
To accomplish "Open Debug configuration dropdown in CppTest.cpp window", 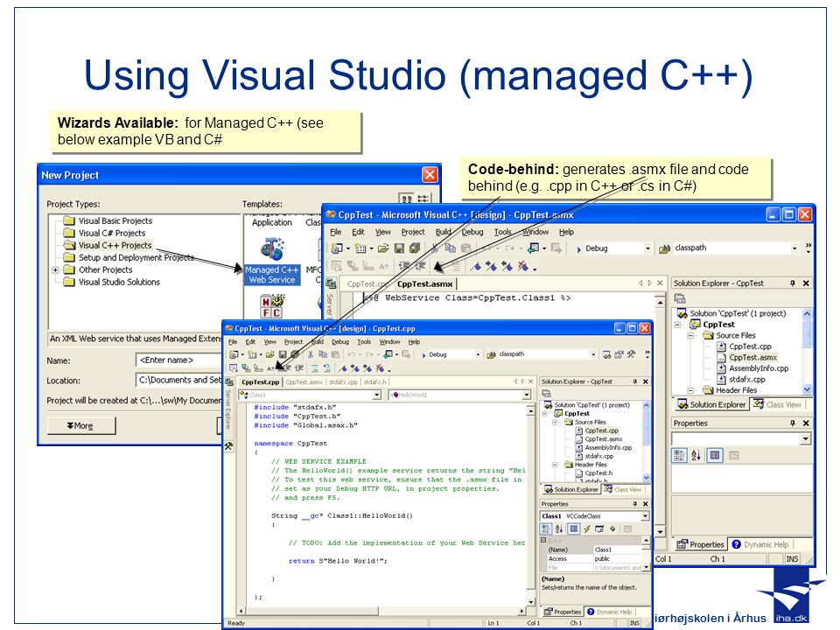I will point(478,354).
